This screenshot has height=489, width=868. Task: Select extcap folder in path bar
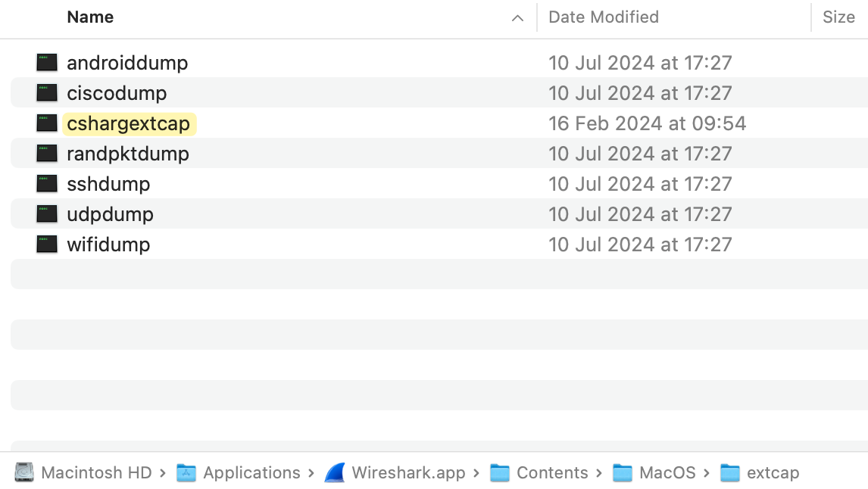[x=773, y=473]
